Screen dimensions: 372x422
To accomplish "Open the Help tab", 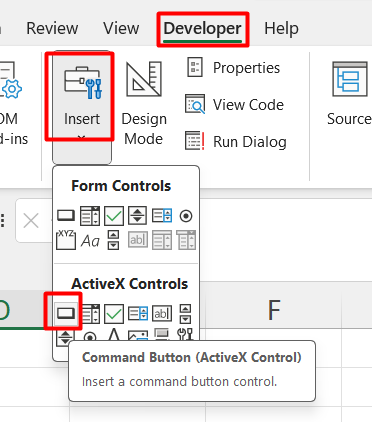I will tap(281, 28).
